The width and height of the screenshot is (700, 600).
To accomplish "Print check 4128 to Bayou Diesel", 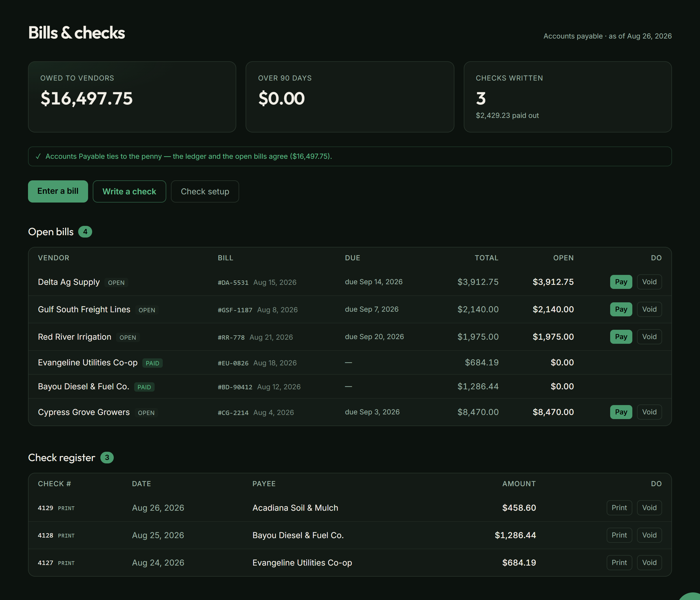I will [619, 535].
